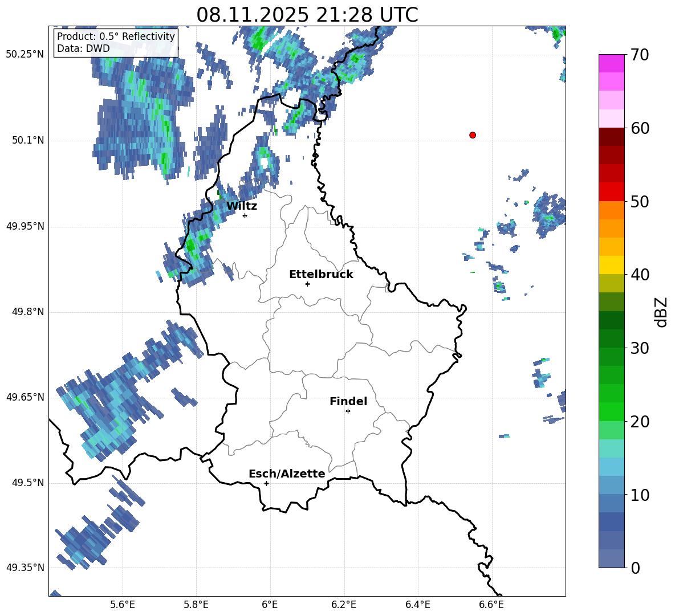Click the 70 tick on dBZ colorbar

[x=640, y=55]
